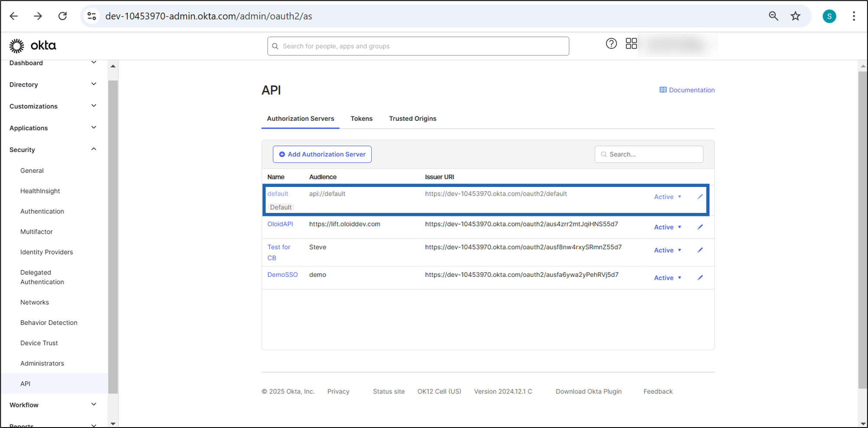Open HealthInsight in the sidebar

tap(40, 191)
